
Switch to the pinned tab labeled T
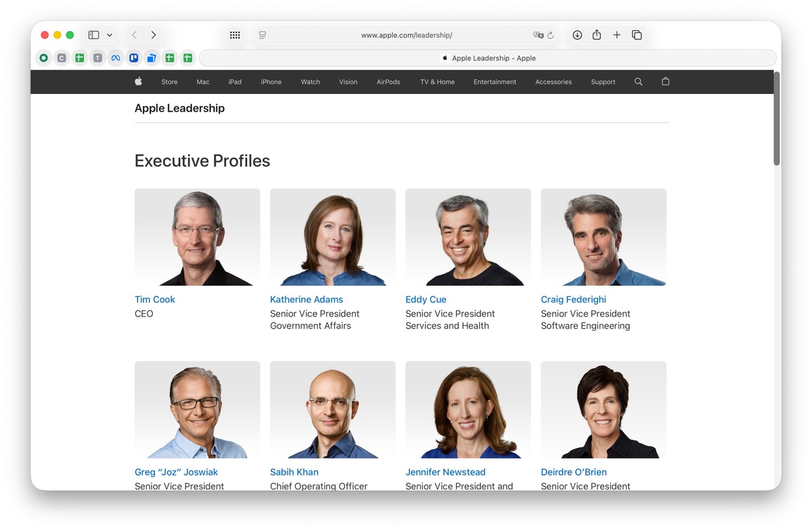pyautogui.click(x=97, y=58)
